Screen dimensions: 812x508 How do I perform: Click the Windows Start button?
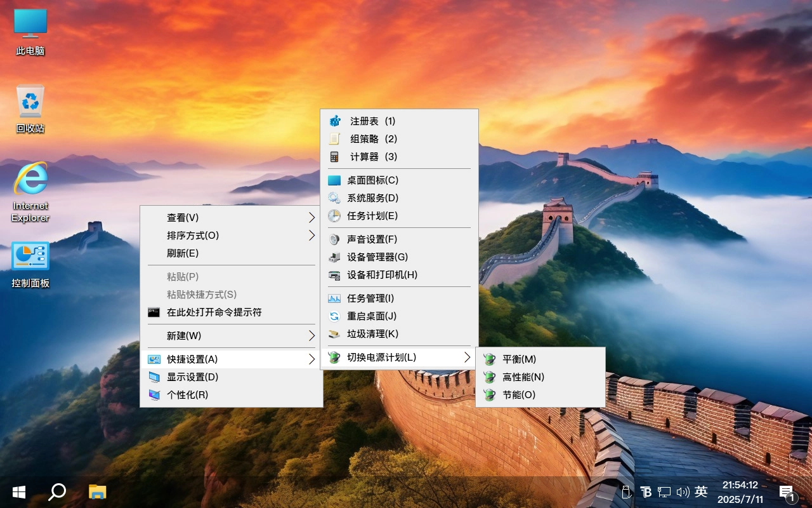(18, 491)
